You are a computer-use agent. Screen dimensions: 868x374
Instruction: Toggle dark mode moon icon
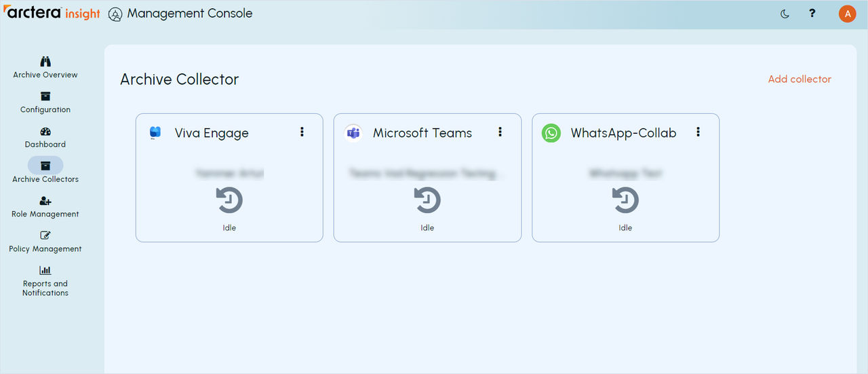(x=785, y=14)
